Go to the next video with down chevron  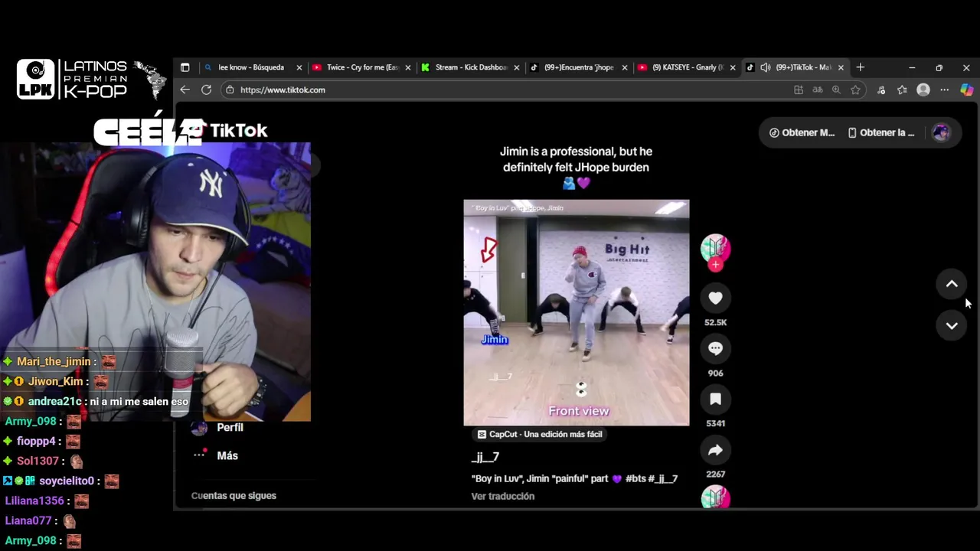tap(952, 326)
